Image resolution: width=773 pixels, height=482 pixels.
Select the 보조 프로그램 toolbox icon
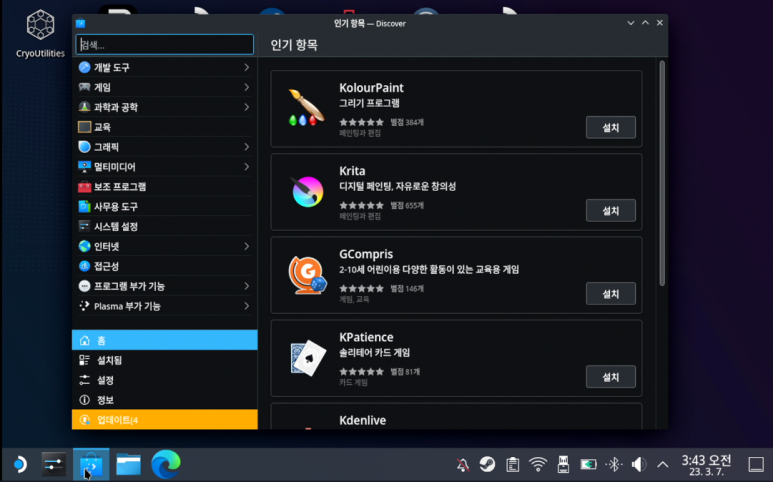[x=84, y=187]
